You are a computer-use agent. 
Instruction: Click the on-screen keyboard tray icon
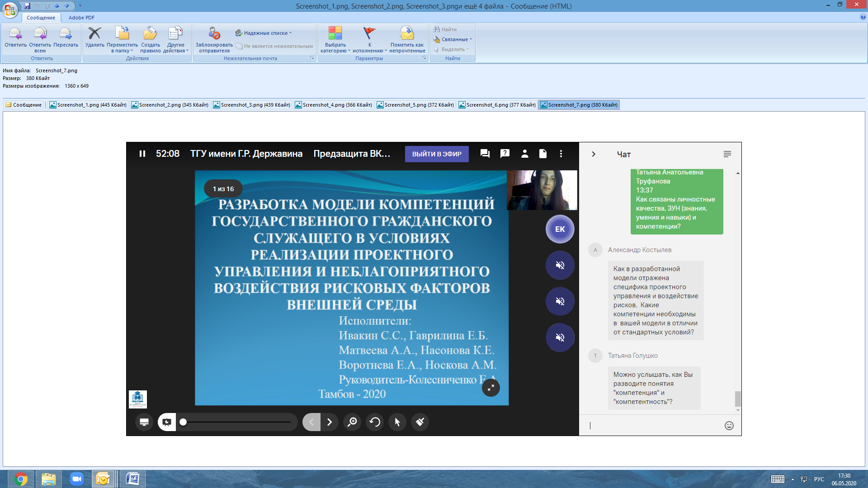coord(778,479)
